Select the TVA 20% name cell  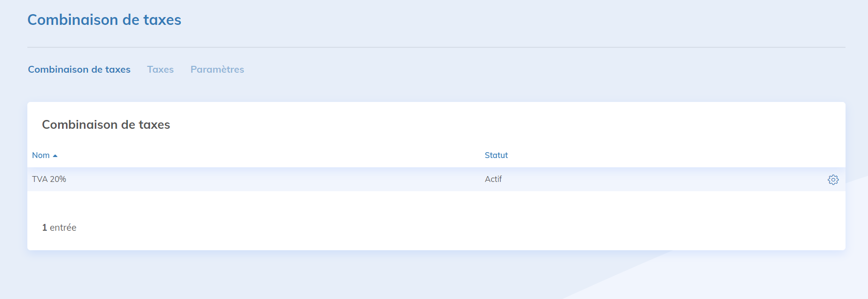(x=49, y=179)
